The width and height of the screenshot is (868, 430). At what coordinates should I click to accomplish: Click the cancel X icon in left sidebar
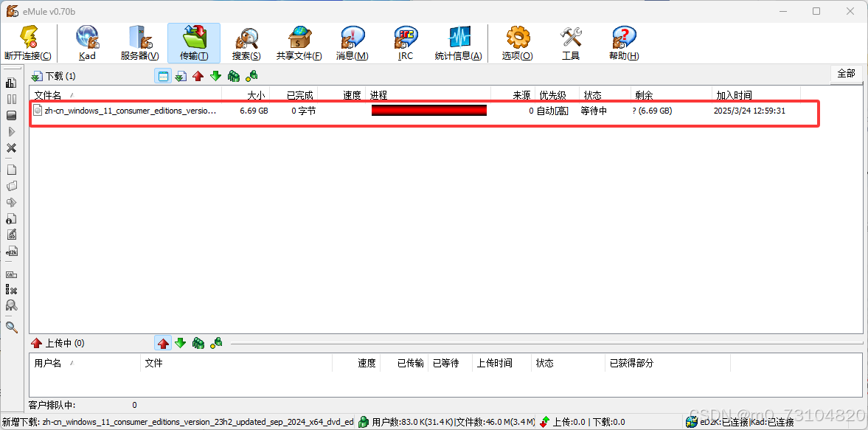pos(11,148)
